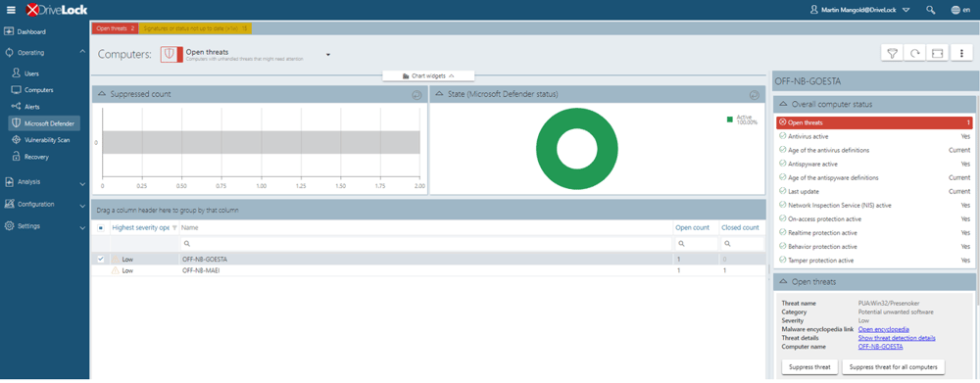Select the Signatures not up to date tab
Viewport: 980px width, 383px height.
click(x=195, y=28)
